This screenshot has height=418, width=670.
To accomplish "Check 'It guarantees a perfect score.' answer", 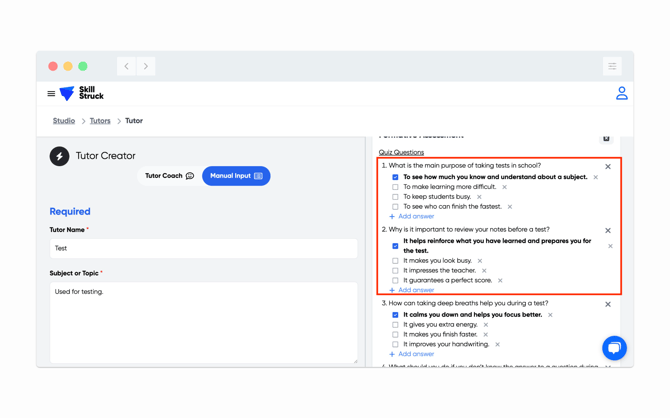I will click(x=395, y=281).
